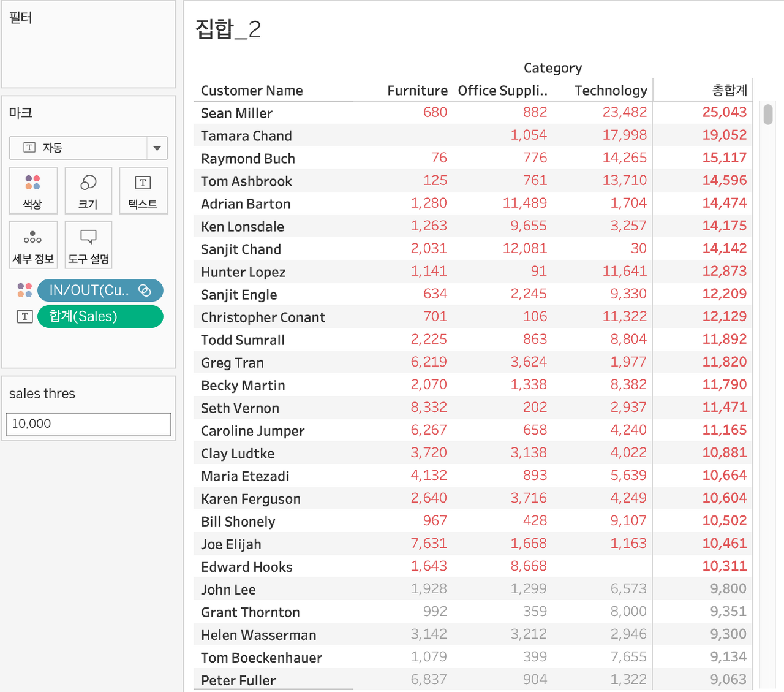Open the 색상 (Color) marks card
This screenshot has width=784, height=692.
(33, 191)
